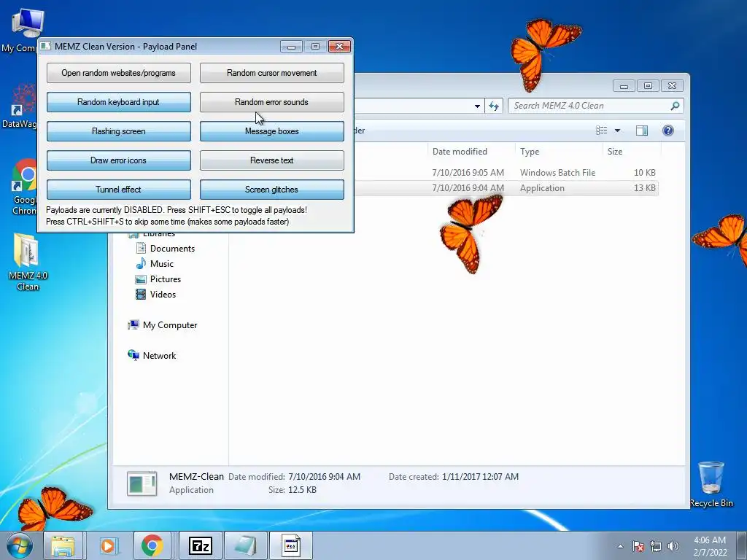Open 7-Zip from the taskbar
This screenshot has width=747, height=560.
point(200,545)
